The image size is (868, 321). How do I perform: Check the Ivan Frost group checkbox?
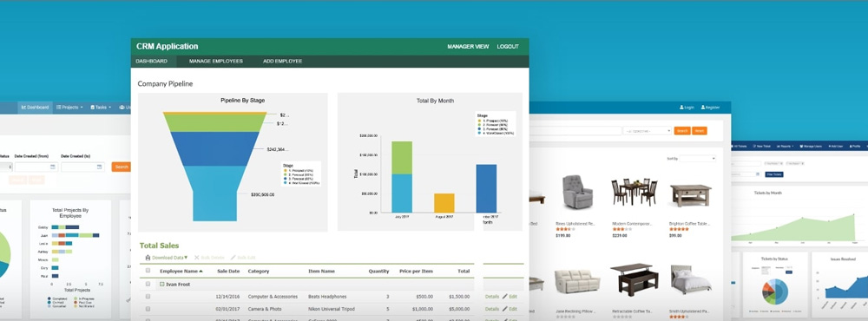[148, 284]
